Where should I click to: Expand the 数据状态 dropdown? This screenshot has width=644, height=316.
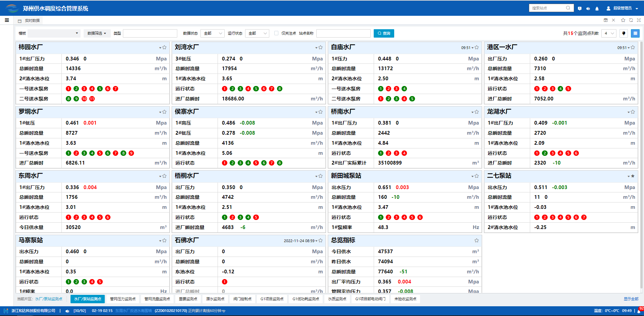(212, 33)
